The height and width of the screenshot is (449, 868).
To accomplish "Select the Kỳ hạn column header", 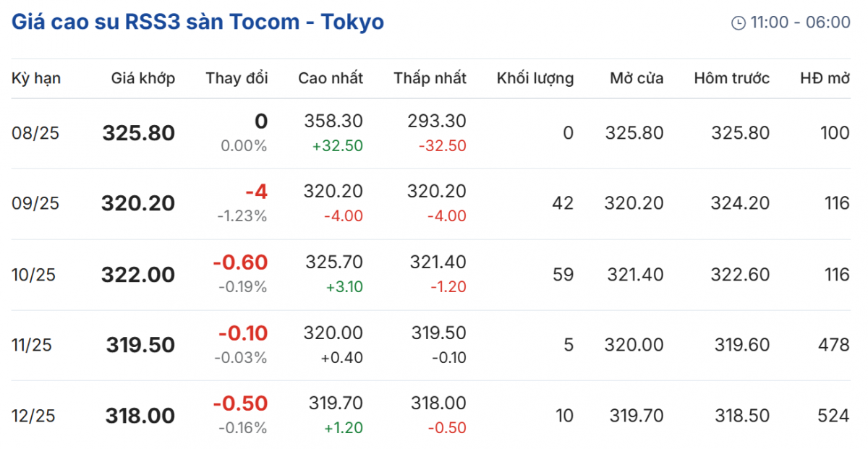I will pyautogui.click(x=36, y=78).
